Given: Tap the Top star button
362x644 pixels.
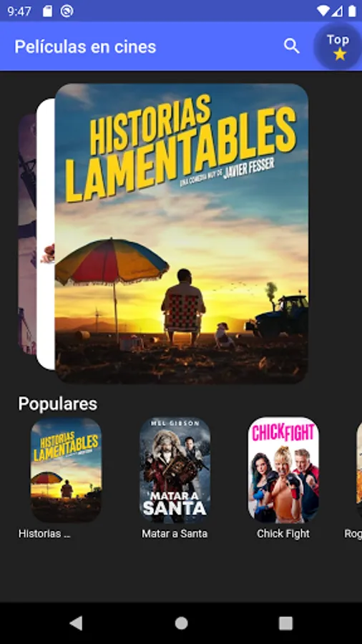Looking at the screenshot, I should (338, 46).
